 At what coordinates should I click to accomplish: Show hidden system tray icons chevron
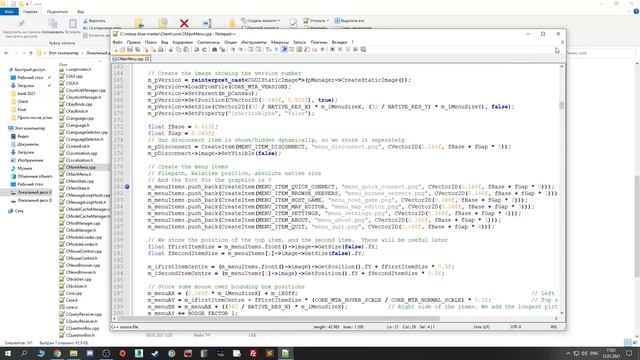coord(568,353)
